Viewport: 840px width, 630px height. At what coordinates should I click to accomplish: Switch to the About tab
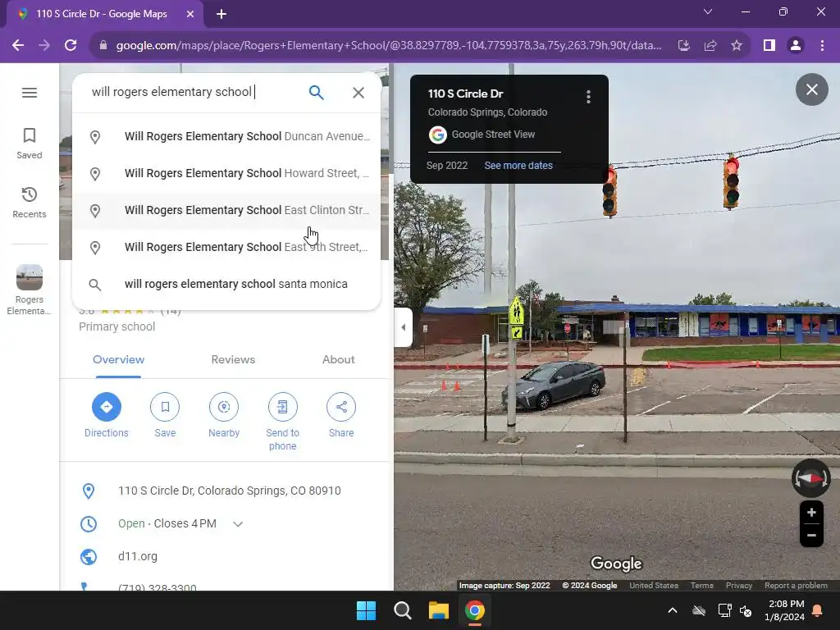click(x=338, y=359)
